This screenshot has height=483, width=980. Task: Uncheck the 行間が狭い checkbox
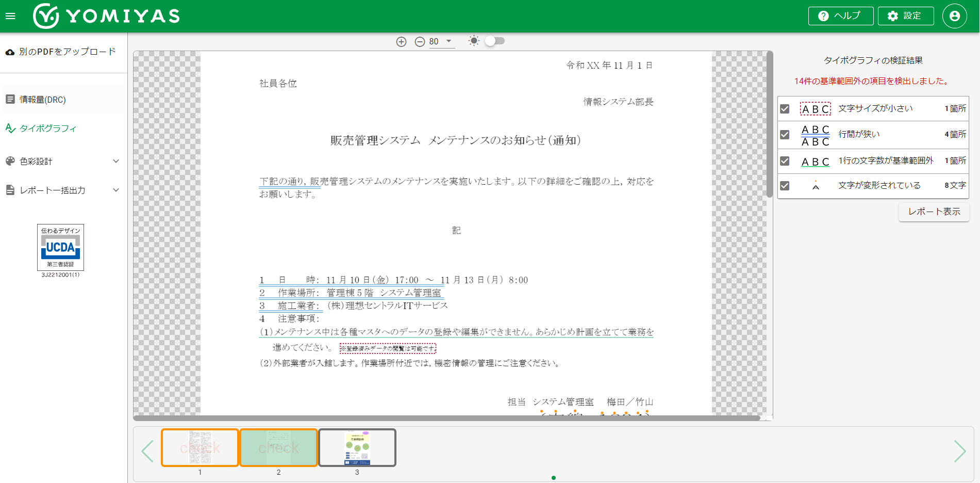pyautogui.click(x=785, y=135)
